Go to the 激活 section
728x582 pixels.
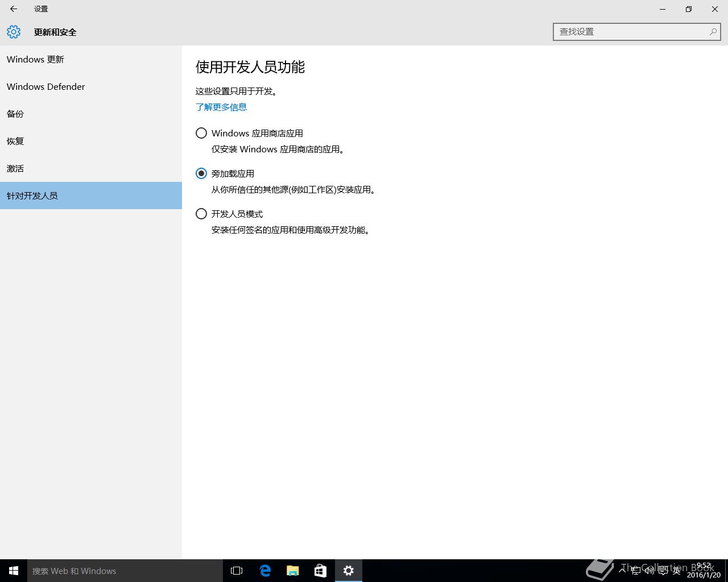click(x=91, y=168)
